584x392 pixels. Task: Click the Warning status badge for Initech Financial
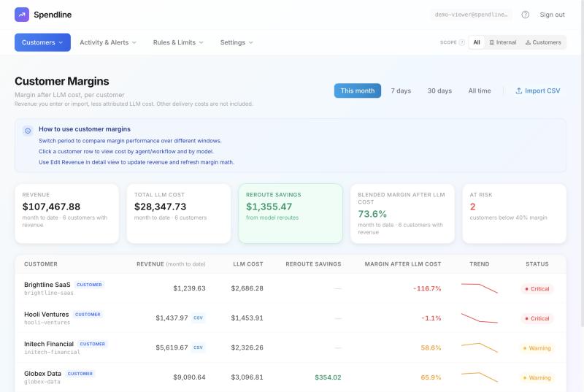[x=537, y=348]
